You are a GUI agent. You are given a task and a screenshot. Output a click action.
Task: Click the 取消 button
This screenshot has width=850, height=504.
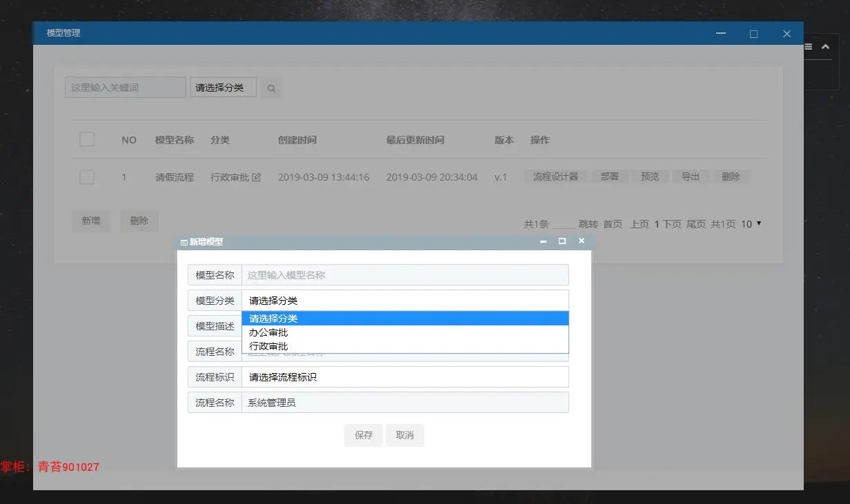pos(405,435)
